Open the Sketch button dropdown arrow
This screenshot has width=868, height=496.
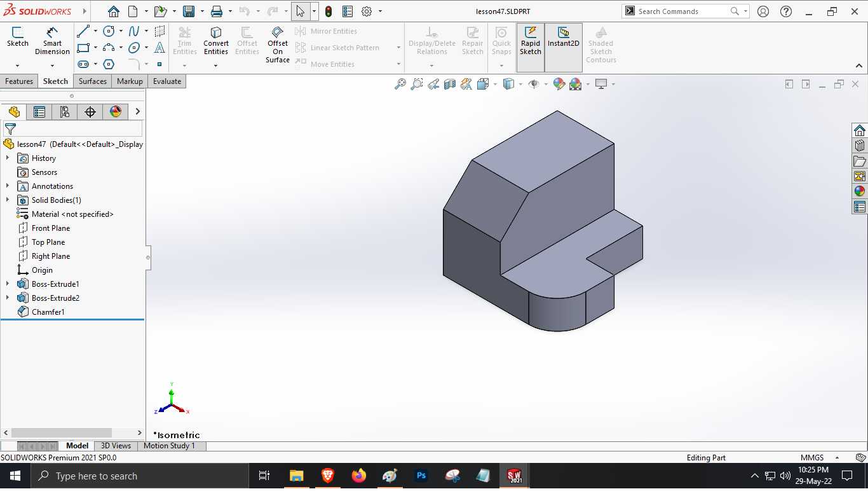click(17, 65)
